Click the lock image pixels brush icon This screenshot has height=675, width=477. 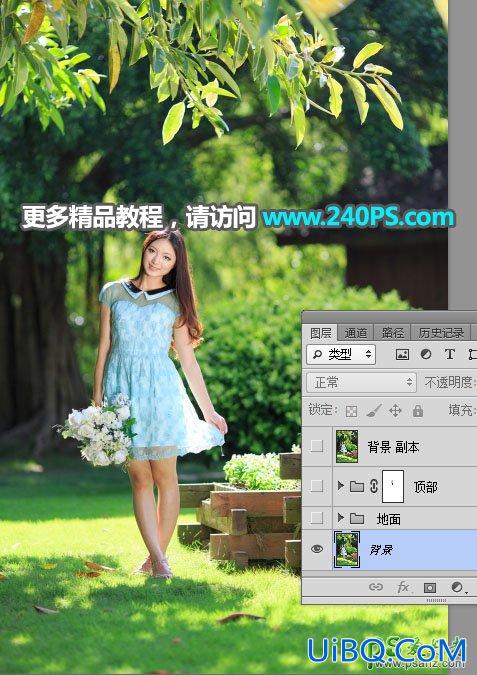pyautogui.click(x=373, y=411)
